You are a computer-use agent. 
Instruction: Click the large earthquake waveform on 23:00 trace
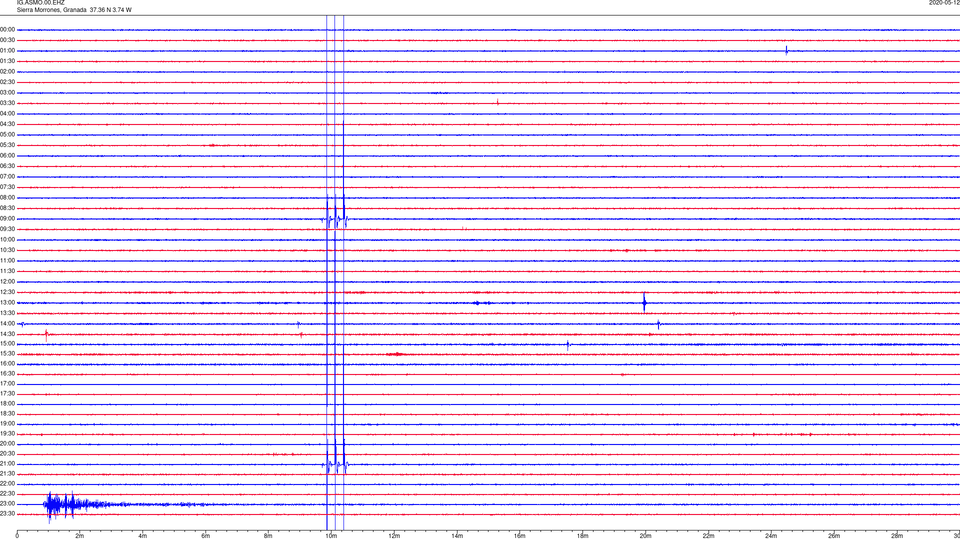click(77, 505)
